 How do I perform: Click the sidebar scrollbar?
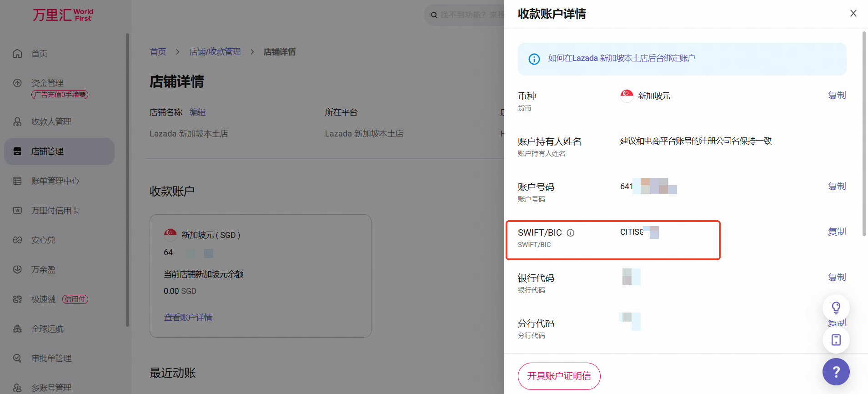click(128, 180)
